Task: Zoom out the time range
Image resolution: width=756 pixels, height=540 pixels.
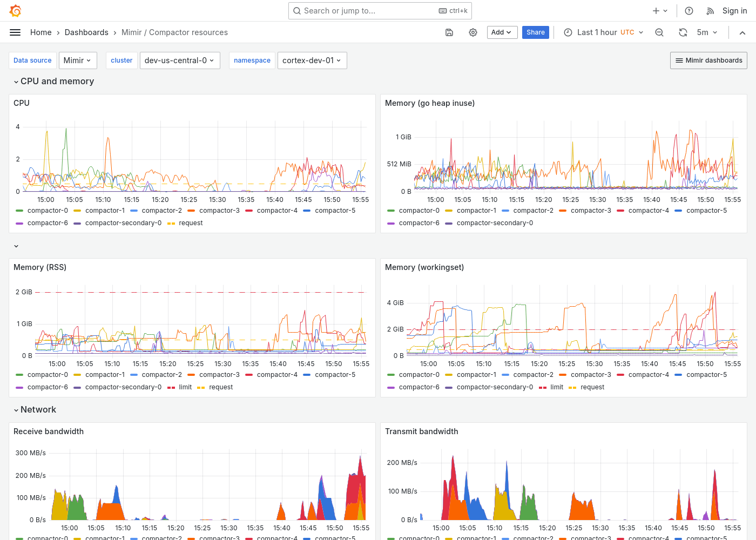Action: click(659, 32)
